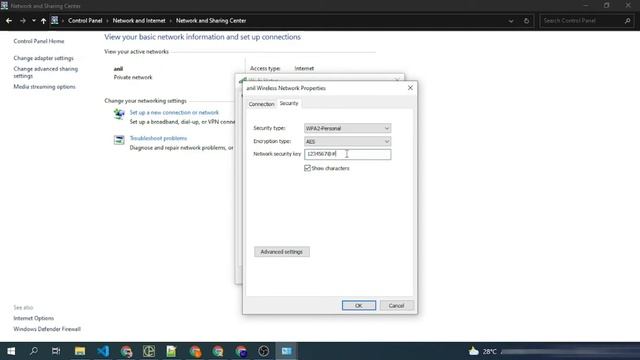Select Network and Sharing Center breadcrumb
The width and height of the screenshot is (640, 360).
tap(211, 20)
